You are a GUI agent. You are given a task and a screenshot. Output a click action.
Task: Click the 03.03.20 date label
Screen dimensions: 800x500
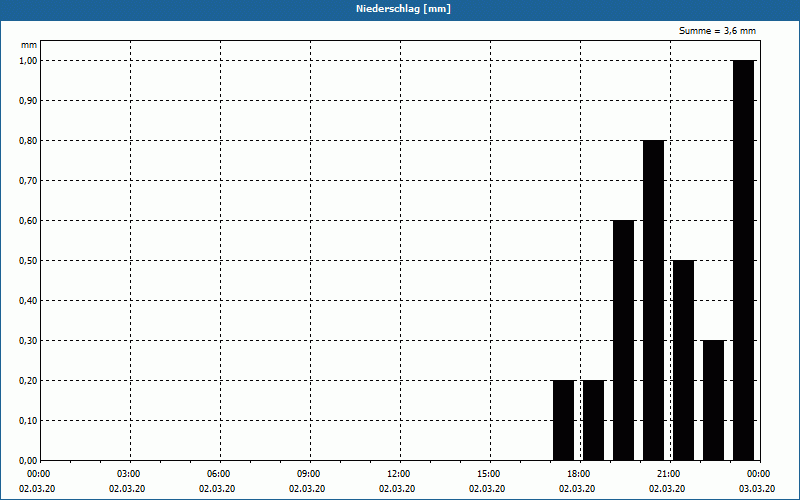click(757, 489)
